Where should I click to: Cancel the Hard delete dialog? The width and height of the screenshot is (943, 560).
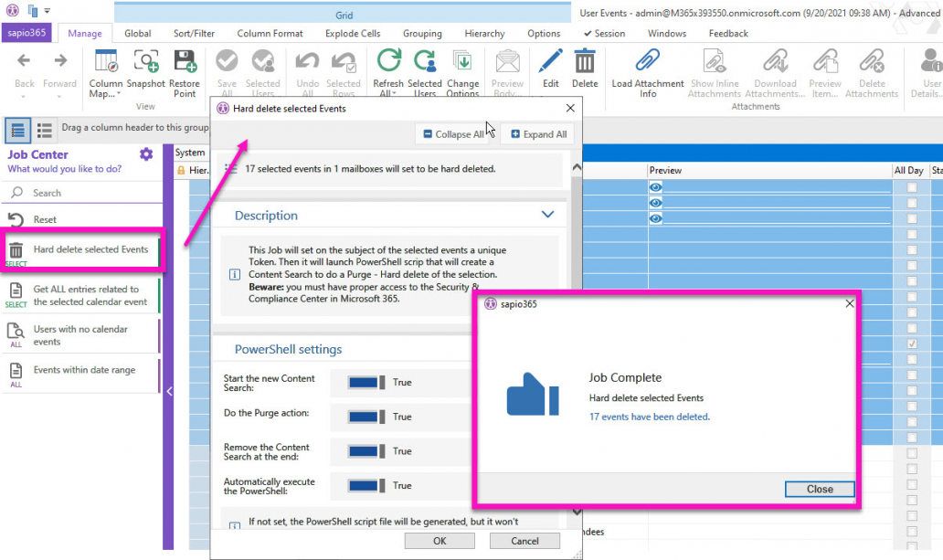coord(524,541)
